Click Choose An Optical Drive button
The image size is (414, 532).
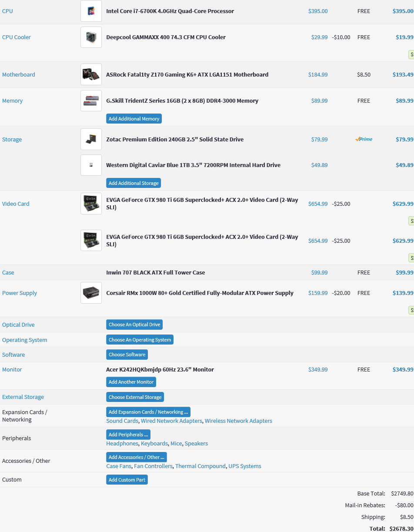[134, 325]
